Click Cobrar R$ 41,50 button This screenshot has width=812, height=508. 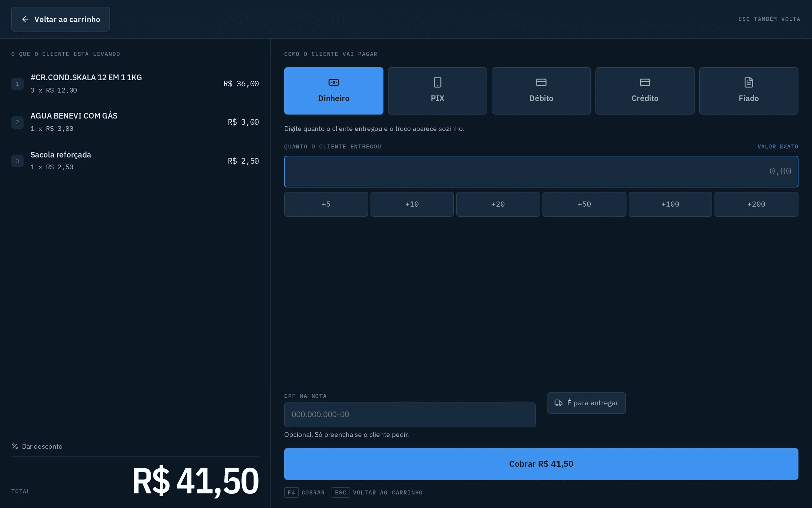point(541,464)
